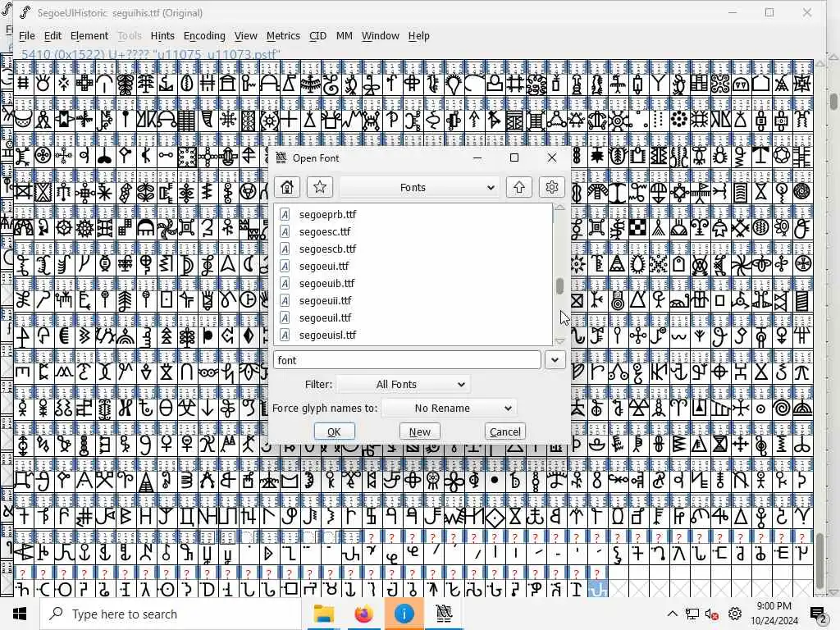Image resolution: width=840 pixels, height=630 pixels.
Task: Select segoeuisl.ttf in the file list
Action: tap(327, 335)
